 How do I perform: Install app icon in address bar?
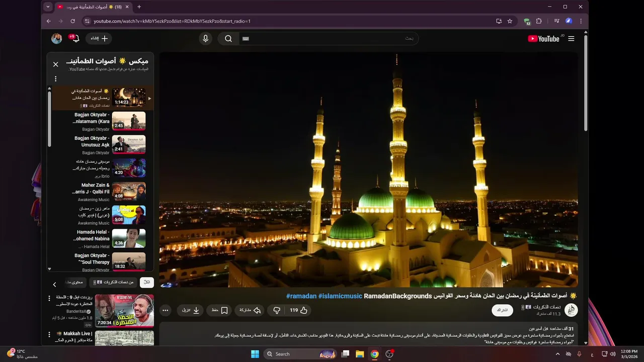(499, 21)
